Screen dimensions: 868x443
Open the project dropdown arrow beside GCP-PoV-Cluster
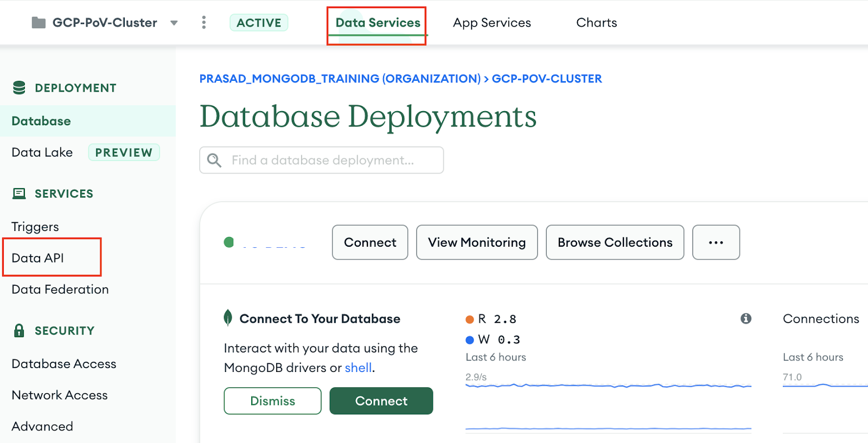coord(174,23)
